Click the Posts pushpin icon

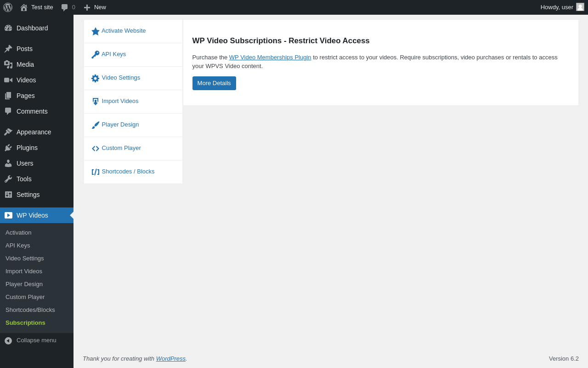point(8,49)
